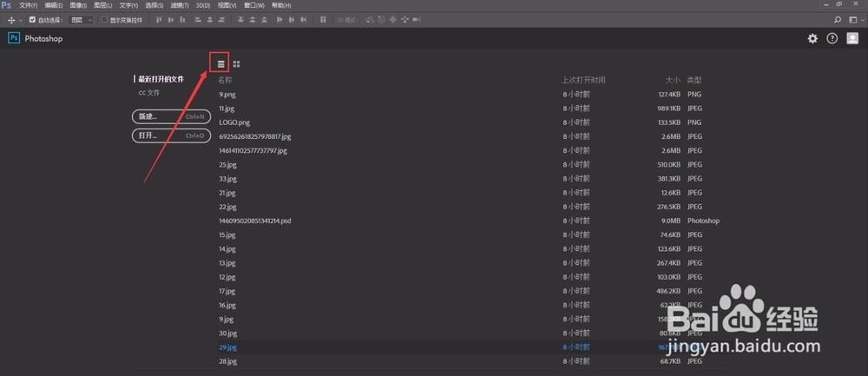Screen dimensions: 868x376
Task: Expand the Move tool preset picker arrow
Action: point(21,21)
